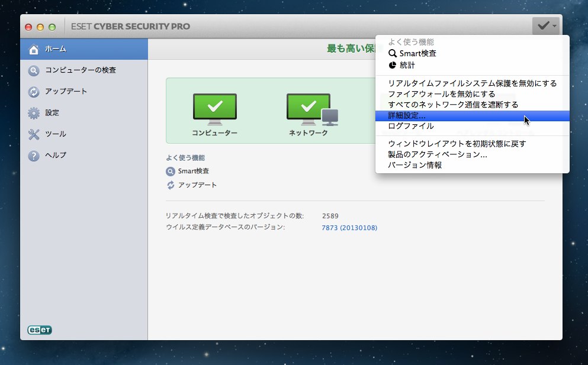This screenshot has height=365, width=588.
Task: Select Smart検査 in the dropdown menu
Action: pos(472,54)
